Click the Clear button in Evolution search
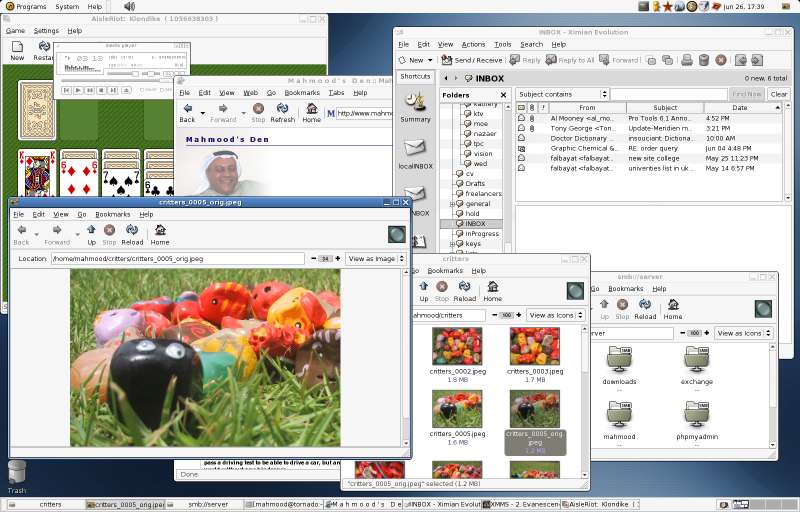The image size is (800, 512). 778,95
